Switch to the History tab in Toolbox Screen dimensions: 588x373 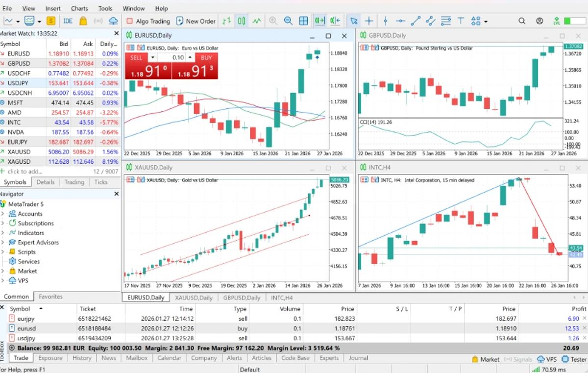click(82, 358)
